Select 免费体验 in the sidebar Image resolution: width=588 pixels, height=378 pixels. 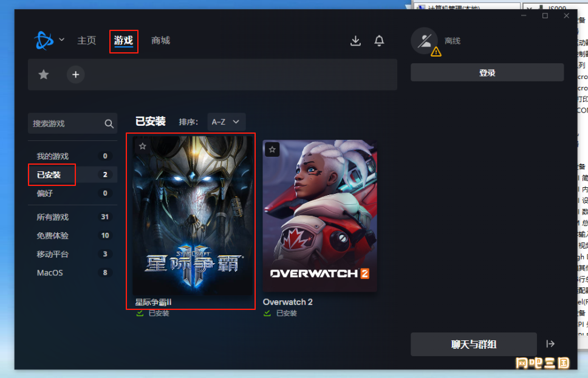[x=72, y=236]
